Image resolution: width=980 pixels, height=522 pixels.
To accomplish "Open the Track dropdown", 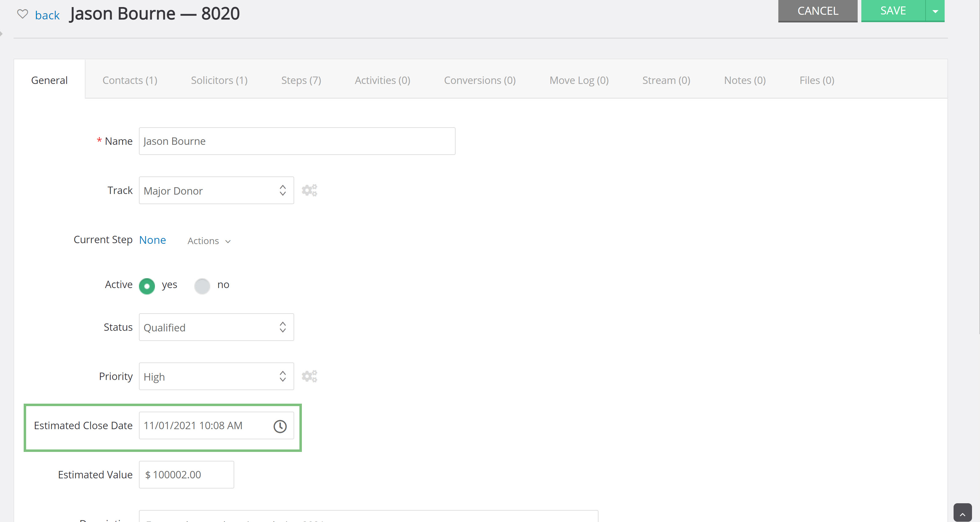I will 216,190.
